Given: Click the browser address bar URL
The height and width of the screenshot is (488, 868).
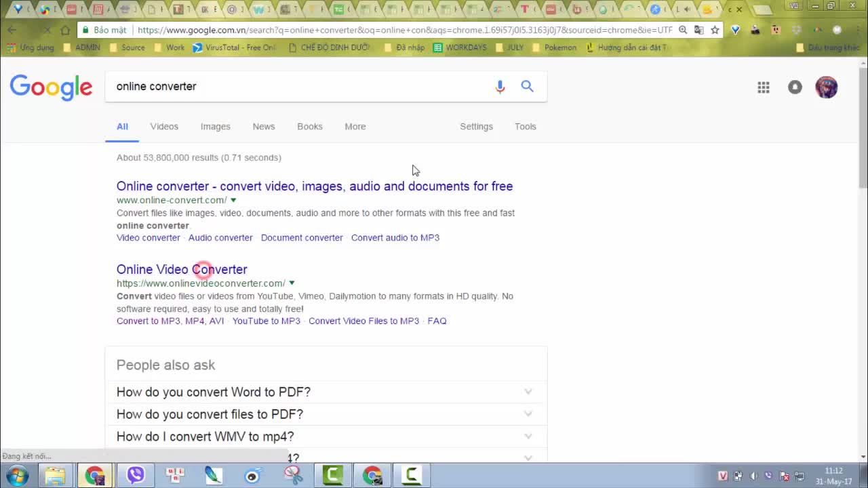Looking at the screenshot, I should [x=403, y=30].
